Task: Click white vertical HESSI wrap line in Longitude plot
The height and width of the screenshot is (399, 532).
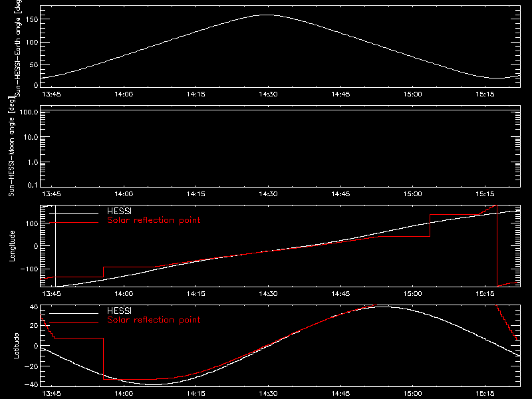Action: pyautogui.click(x=56, y=246)
